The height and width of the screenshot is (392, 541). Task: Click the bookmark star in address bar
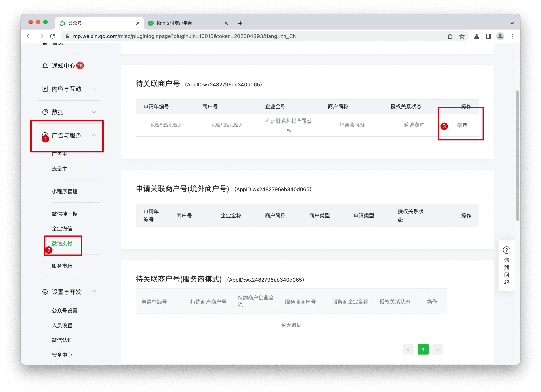point(462,36)
